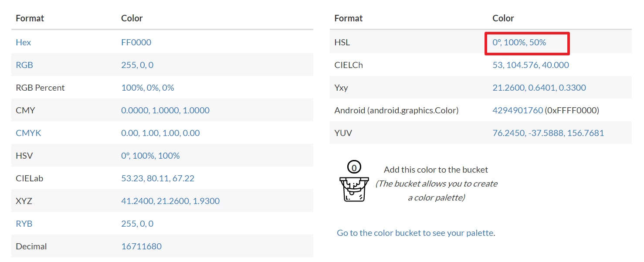Go to the color bucket palette link
Image resolution: width=644 pixels, height=262 pixels.
(x=415, y=233)
